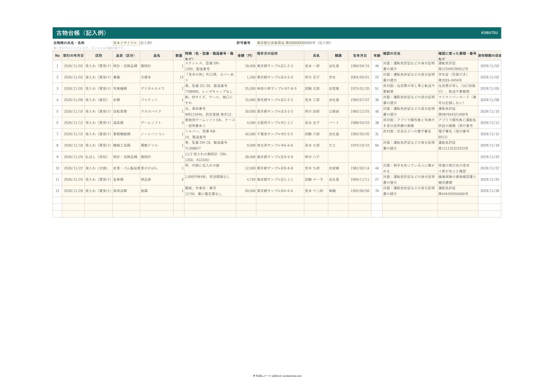This screenshot has width=554, height=392.
Task: Select the "革のかばん" item name cell
Action: [x=157, y=168]
